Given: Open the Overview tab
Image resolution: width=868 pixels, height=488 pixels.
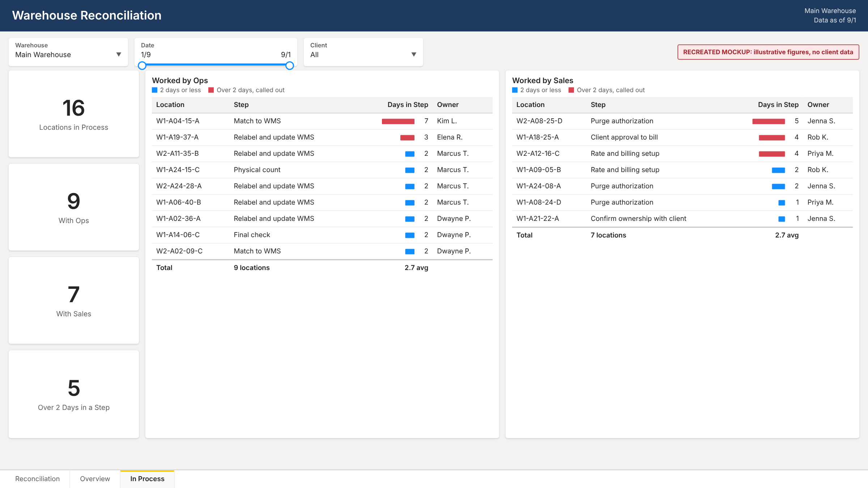Looking at the screenshot, I should [95, 479].
